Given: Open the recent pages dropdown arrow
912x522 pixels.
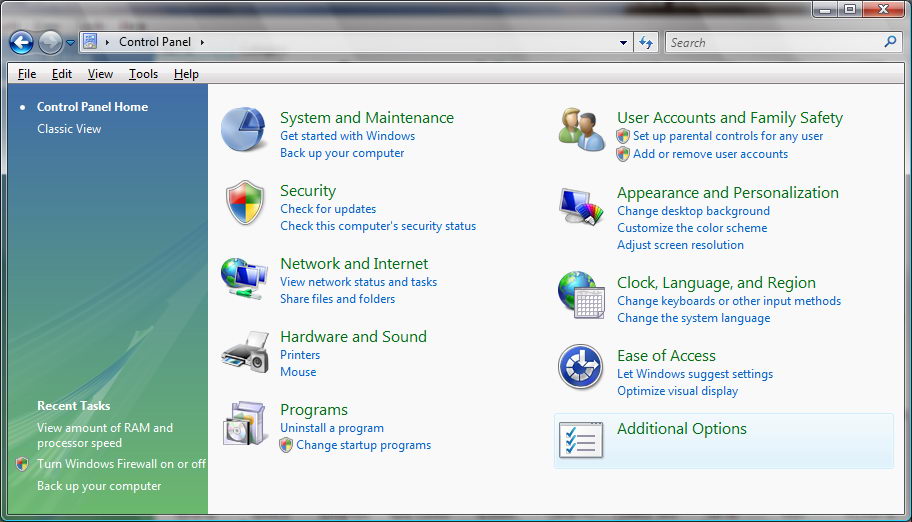Looking at the screenshot, I should click(x=70, y=42).
